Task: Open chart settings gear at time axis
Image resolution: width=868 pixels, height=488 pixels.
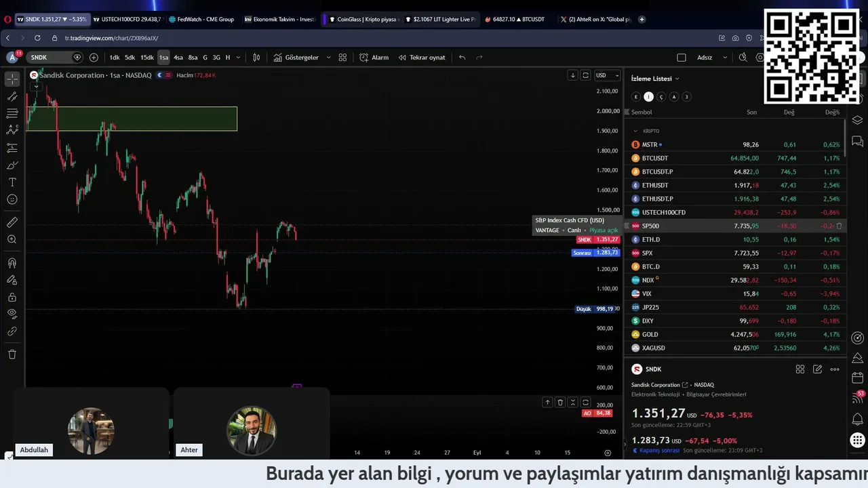Action: point(608,453)
